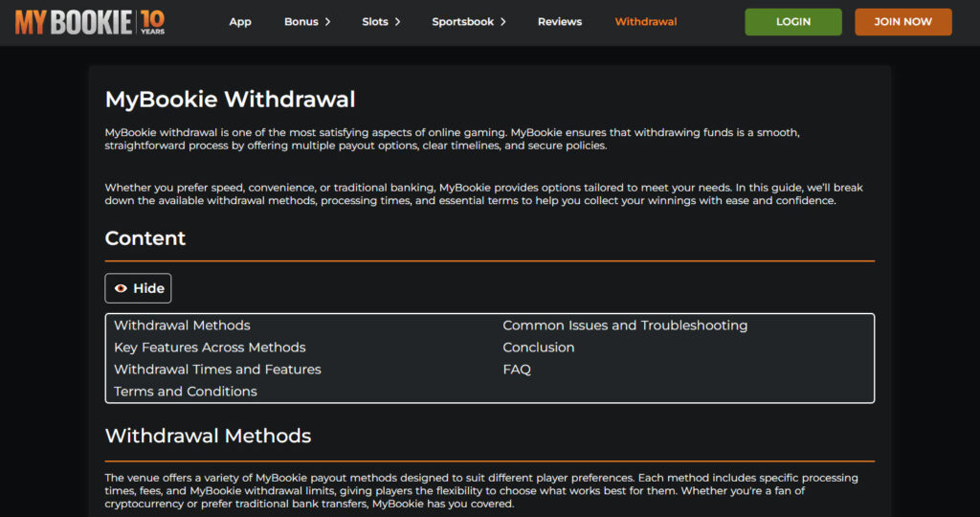The image size is (980, 517).
Task: Expand the Bonus submenu chevron
Action: [327, 22]
